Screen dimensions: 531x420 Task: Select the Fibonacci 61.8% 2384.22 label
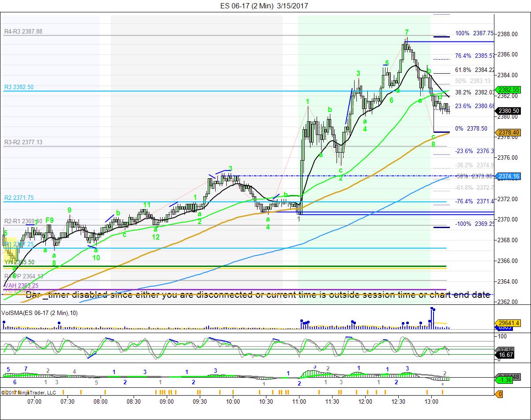(x=475, y=70)
